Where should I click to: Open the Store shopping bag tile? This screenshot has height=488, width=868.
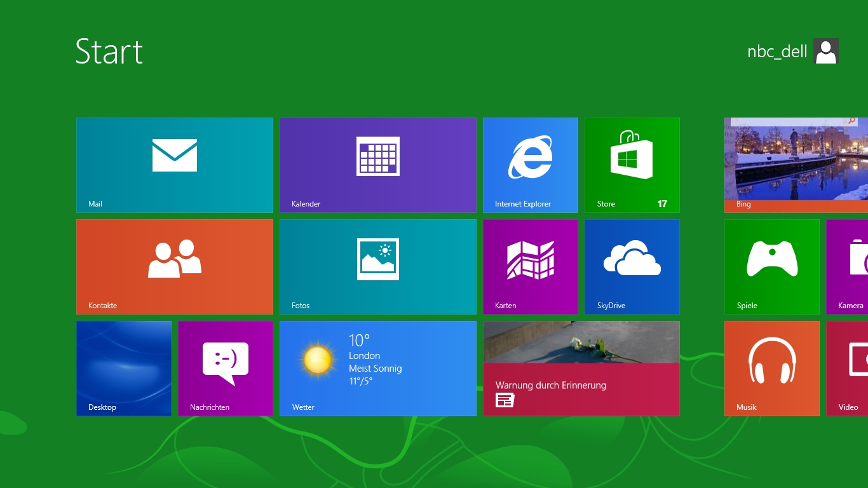click(632, 165)
